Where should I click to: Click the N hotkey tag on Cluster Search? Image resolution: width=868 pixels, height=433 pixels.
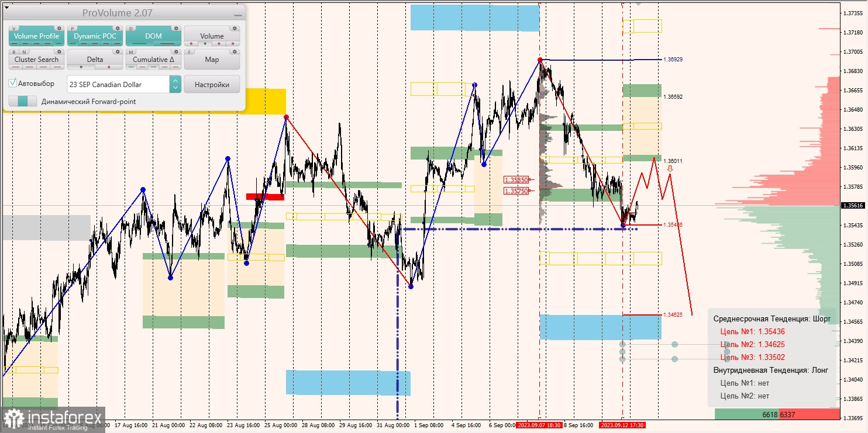(x=24, y=52)
